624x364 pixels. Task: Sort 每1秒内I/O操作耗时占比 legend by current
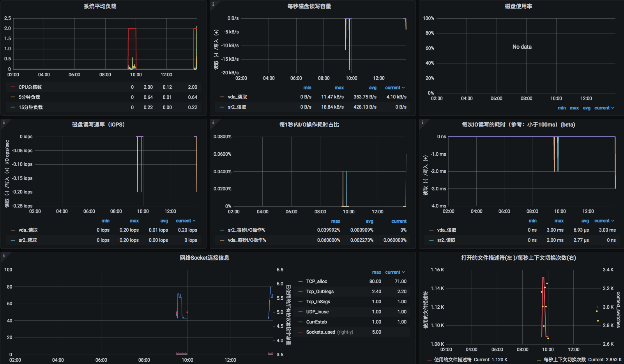399,222
